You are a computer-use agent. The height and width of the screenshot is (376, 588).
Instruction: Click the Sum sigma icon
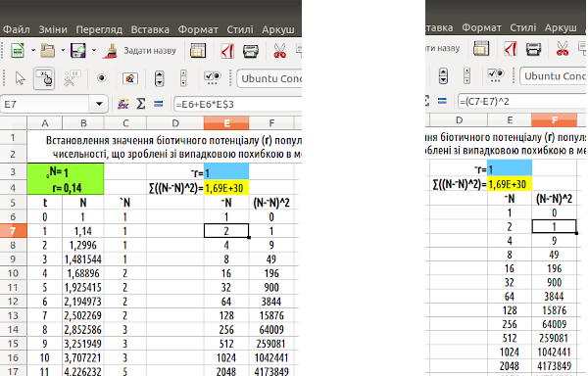point(140,104)
